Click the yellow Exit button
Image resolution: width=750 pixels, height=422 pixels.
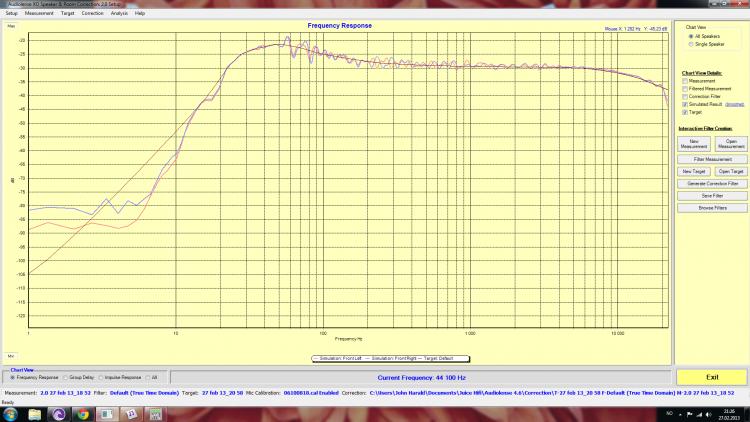tap(712, 377)
